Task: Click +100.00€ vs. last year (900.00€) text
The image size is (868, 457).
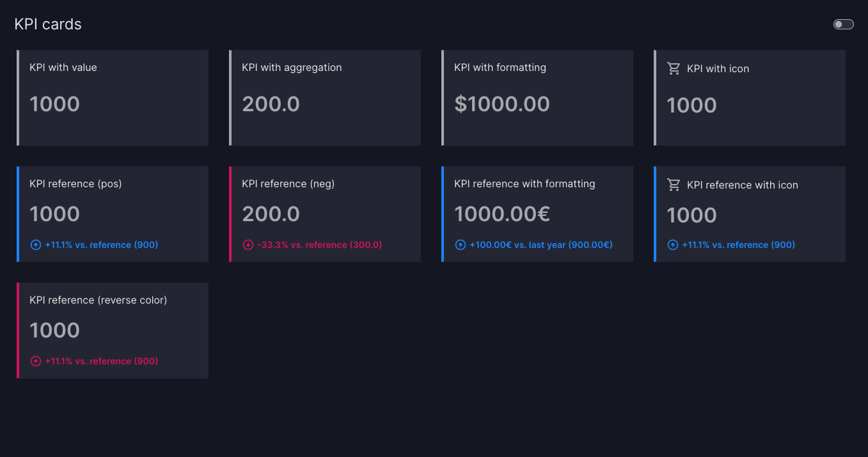Action: tap(541, 245)
